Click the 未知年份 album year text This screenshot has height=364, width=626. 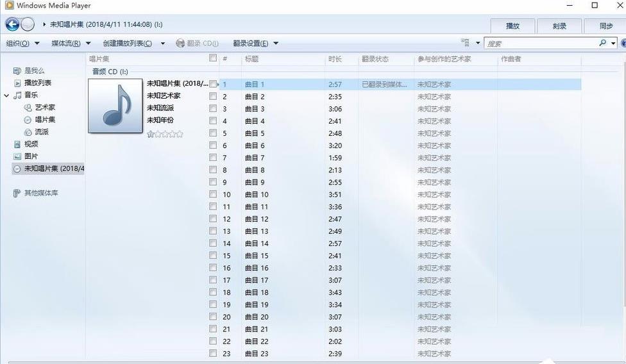[x=160, y=120]
